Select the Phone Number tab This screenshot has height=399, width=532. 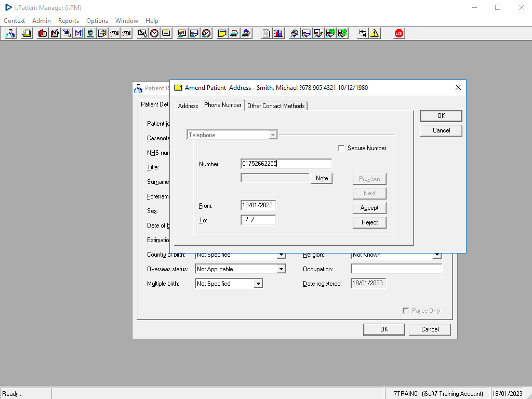click(222, 105)
